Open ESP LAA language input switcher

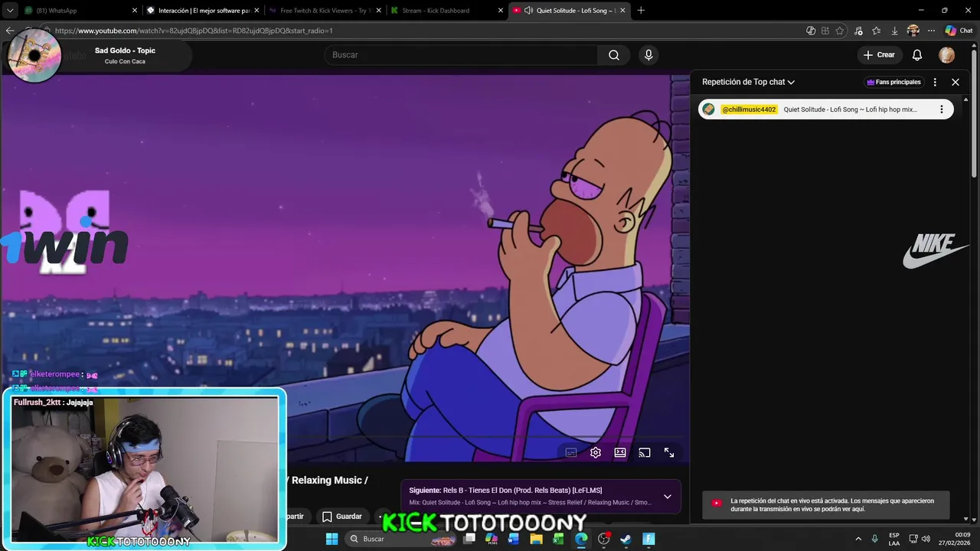pyautogui.click(x=894, y=539)
